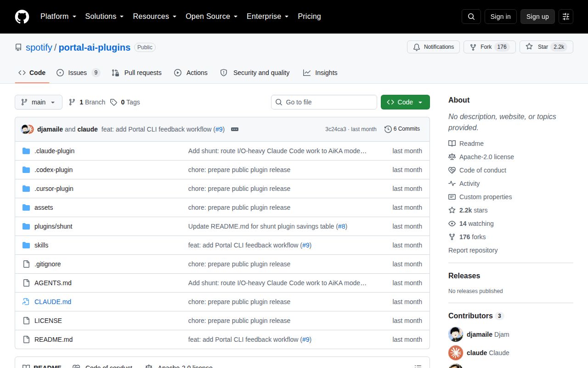Open #8 pull request link in plugins/shunt row
Image resolution: width=588 pixels, height=368 pixels.
click(x=342, y=226)
